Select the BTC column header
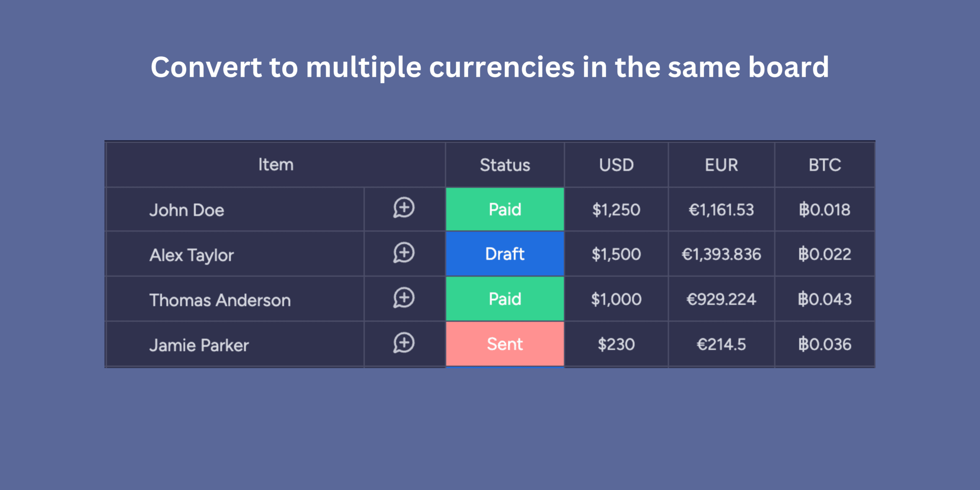The image size is (980, 490). coord(825,165)
